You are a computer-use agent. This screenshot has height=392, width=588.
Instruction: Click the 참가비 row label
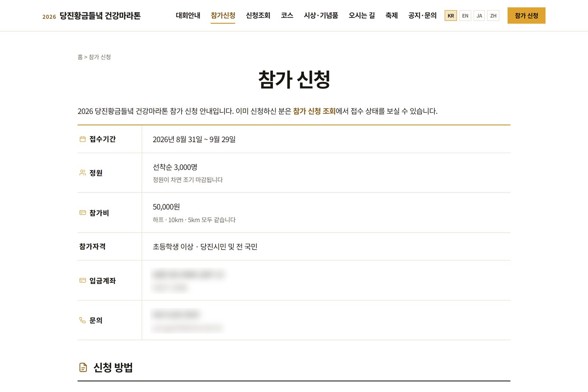(x=99, y=213)
